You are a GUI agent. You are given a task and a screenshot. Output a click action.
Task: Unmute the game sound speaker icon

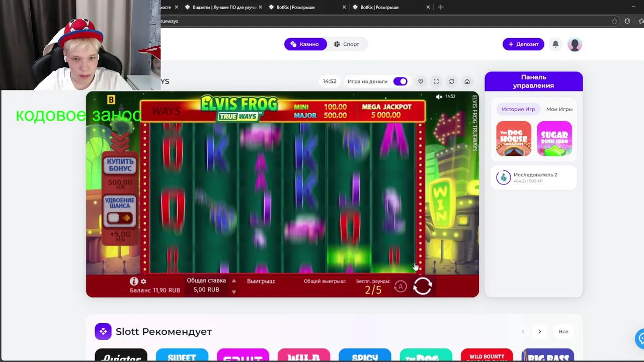439,97
